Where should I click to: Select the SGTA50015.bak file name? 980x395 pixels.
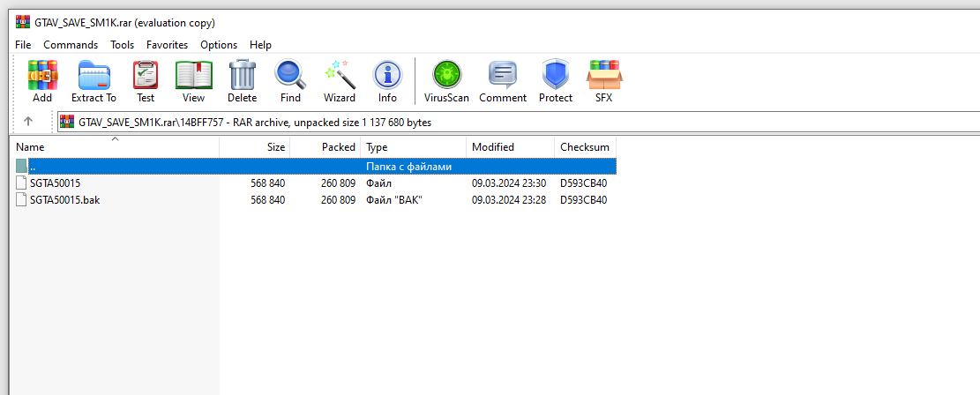point(65,200)
